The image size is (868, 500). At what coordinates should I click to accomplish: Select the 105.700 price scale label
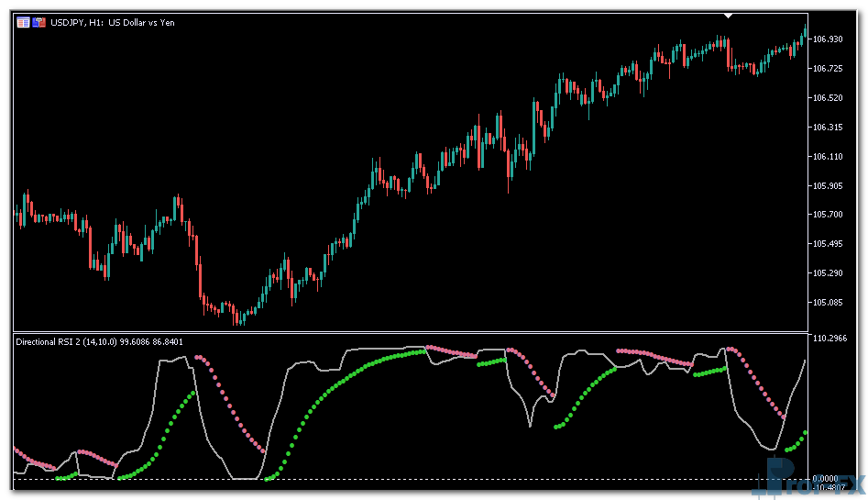tap(827, 215)
